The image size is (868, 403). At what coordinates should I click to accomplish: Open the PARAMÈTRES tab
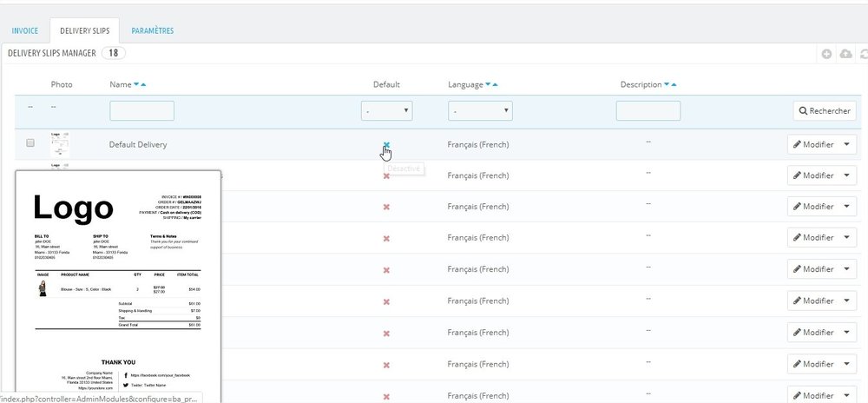point(152,30)
